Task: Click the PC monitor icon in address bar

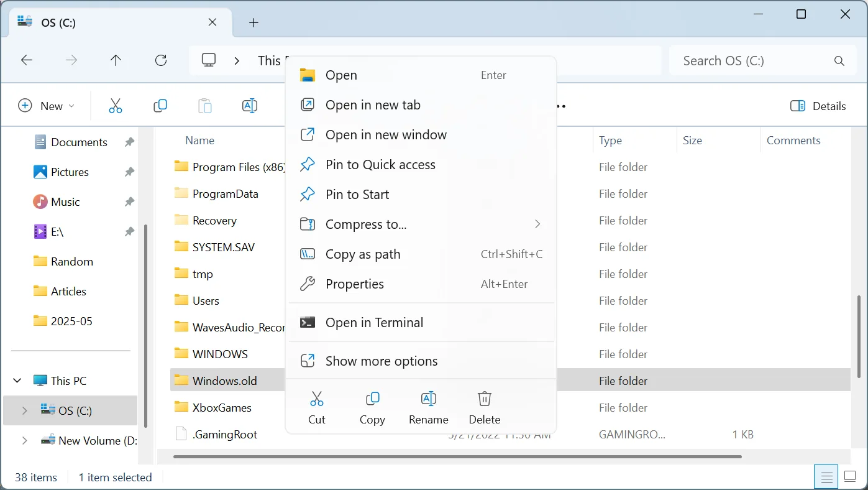Action: point(209,60)
